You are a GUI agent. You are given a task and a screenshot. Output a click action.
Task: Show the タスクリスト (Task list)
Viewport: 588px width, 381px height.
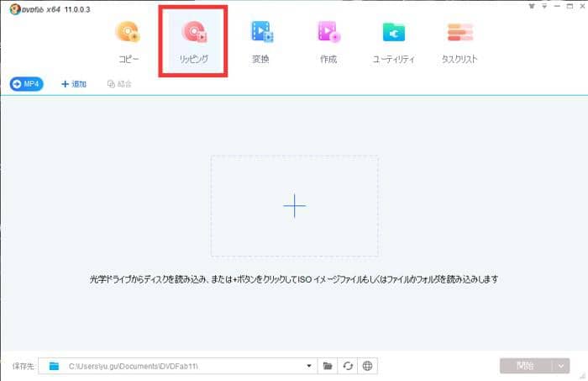point(460,42)
